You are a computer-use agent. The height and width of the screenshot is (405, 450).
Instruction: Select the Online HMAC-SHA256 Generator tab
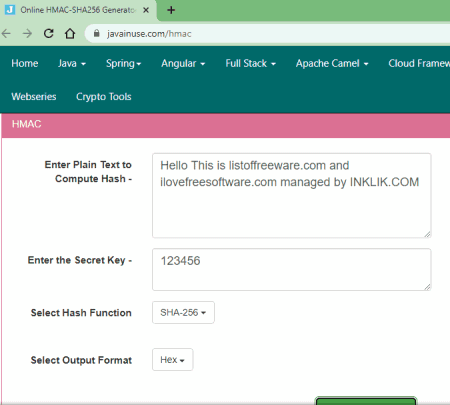tap(79, 10)
